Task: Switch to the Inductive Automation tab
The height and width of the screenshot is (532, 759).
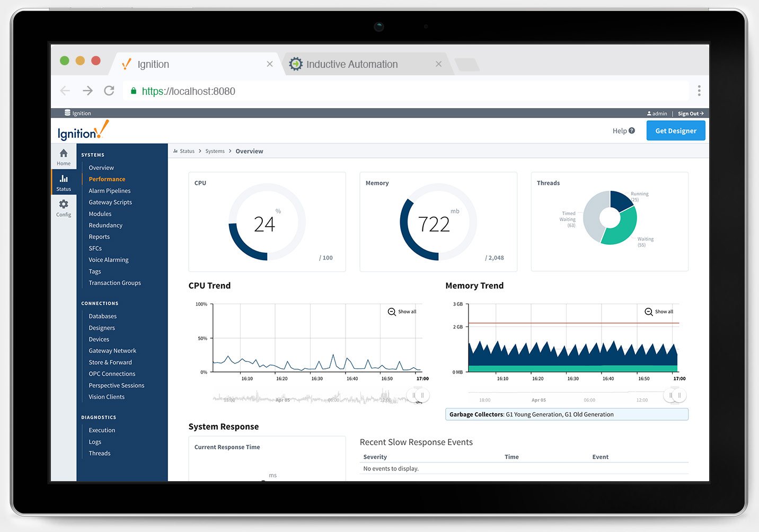Action: [x=351, y=65]
